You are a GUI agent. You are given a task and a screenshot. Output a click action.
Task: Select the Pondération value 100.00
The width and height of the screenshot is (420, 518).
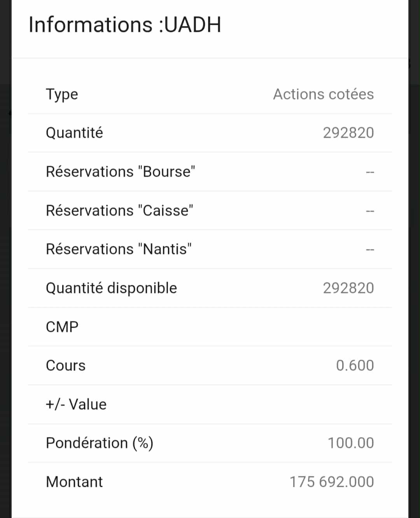[x=351, y=443]
